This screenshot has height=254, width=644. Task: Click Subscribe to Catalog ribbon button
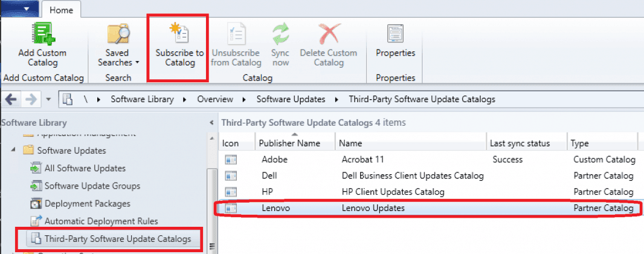179,45
